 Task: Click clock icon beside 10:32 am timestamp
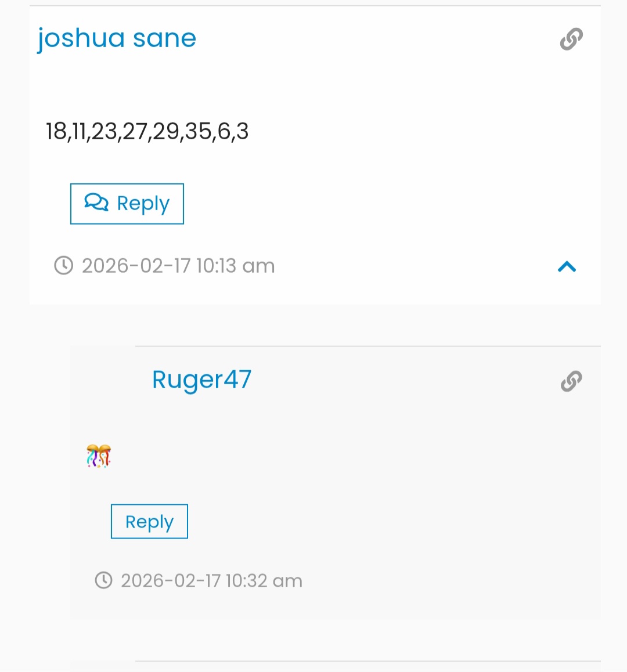point(103,580)
